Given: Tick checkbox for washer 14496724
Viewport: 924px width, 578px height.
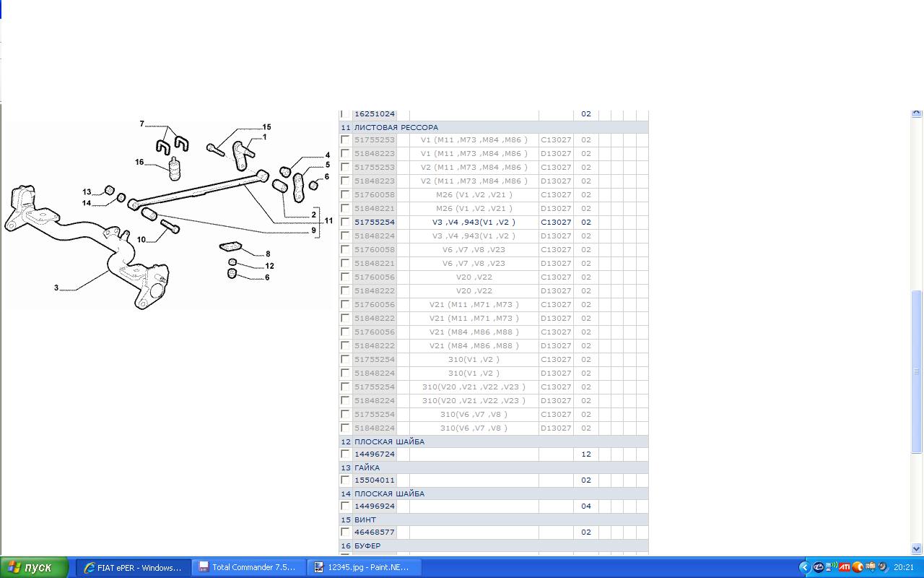Looking at the screenshot, I should click(346, 454).
